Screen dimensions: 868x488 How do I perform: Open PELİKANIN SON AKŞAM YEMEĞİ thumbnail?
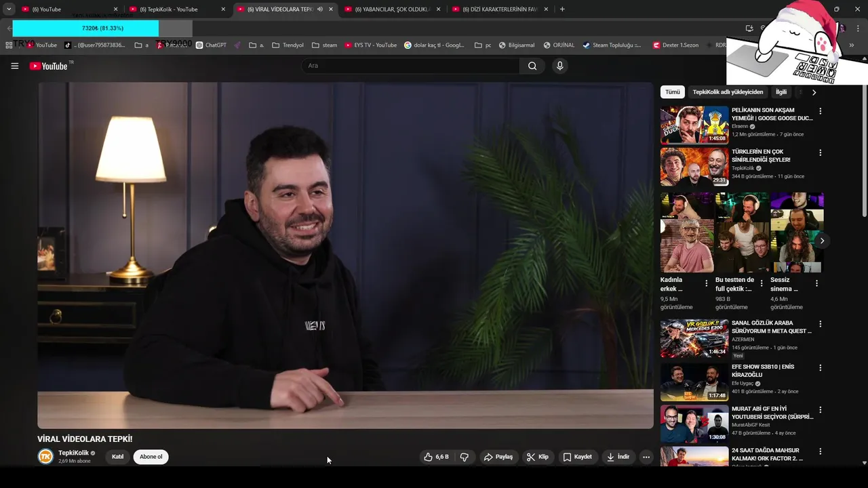coord(694,125)
